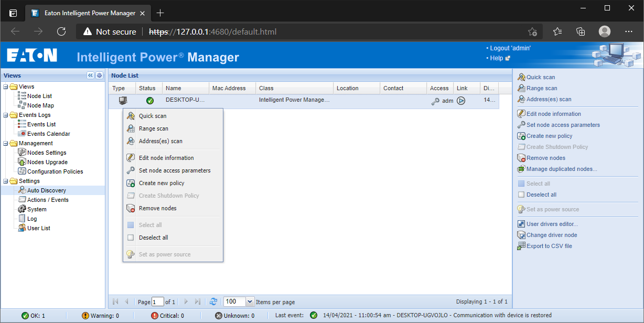The height and width of the screenshot is (323, 644).
Task: Choose Remove nodes in context menu
Action: pos(173,208)
